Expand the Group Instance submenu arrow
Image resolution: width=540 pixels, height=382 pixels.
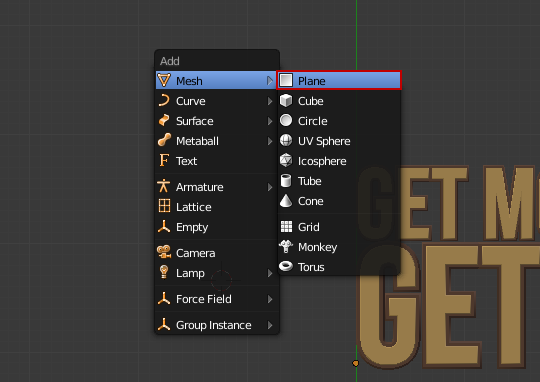[x=270, y=325]
